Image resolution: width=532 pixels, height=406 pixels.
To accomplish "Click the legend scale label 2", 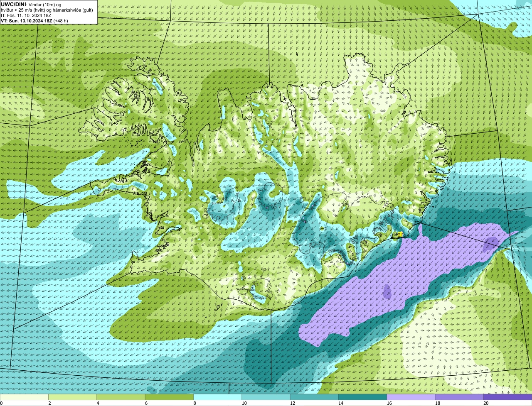I will [49, 403].
